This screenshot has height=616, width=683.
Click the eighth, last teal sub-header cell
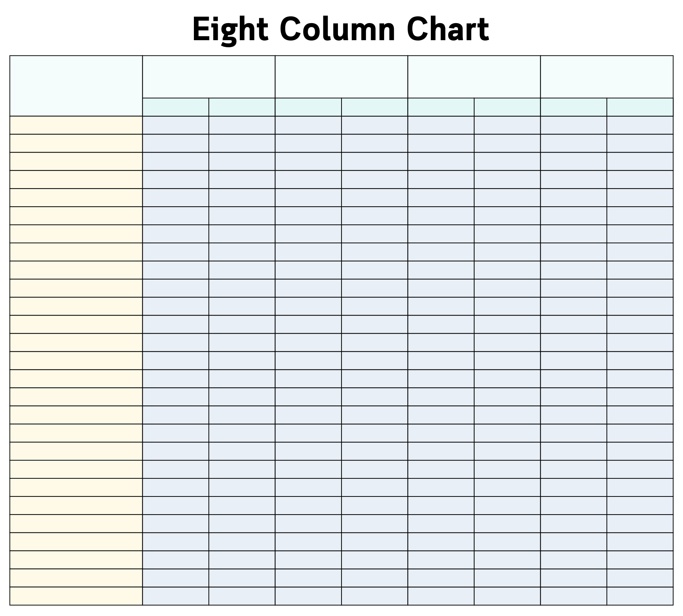pyautogui.click(x=640, y=107)
